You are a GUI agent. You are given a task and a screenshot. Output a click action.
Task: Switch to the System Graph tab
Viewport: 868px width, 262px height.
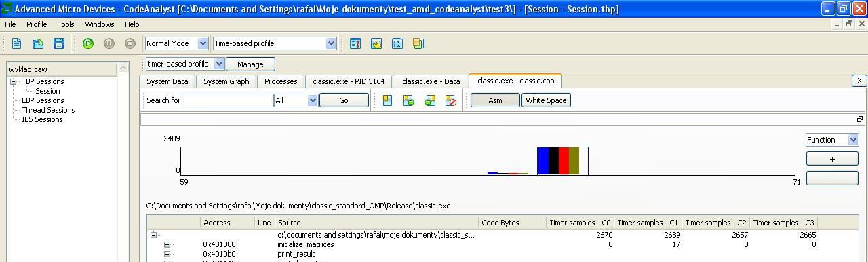click(226, 81)
